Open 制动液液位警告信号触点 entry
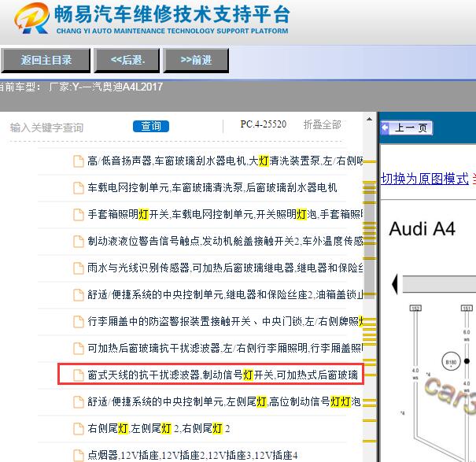Screen dimensions: 476x462 click(225, 241)
